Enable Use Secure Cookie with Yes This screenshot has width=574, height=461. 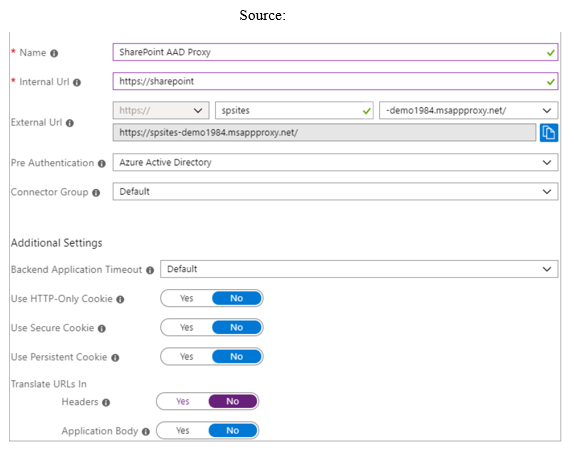pyautogui.click(x=187, y=327)
